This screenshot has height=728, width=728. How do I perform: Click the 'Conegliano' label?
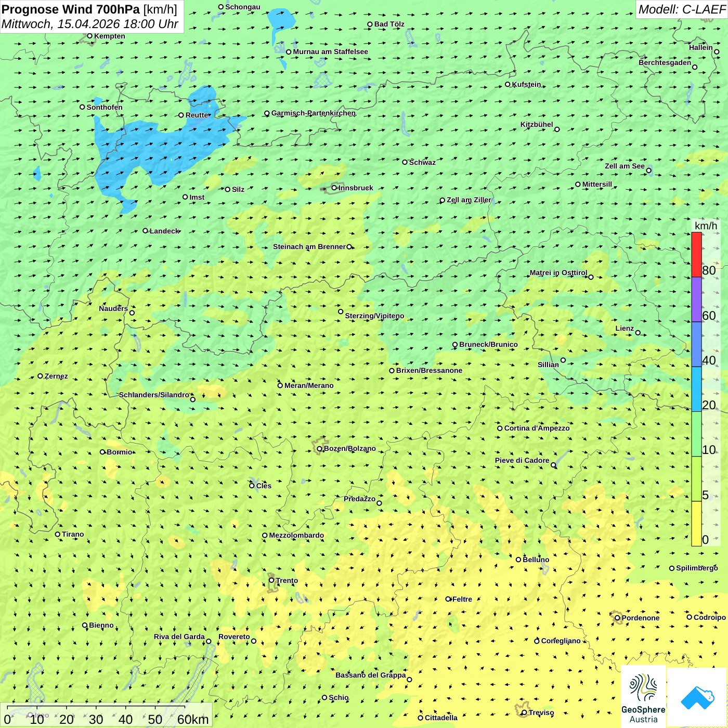tap(561, 641)
